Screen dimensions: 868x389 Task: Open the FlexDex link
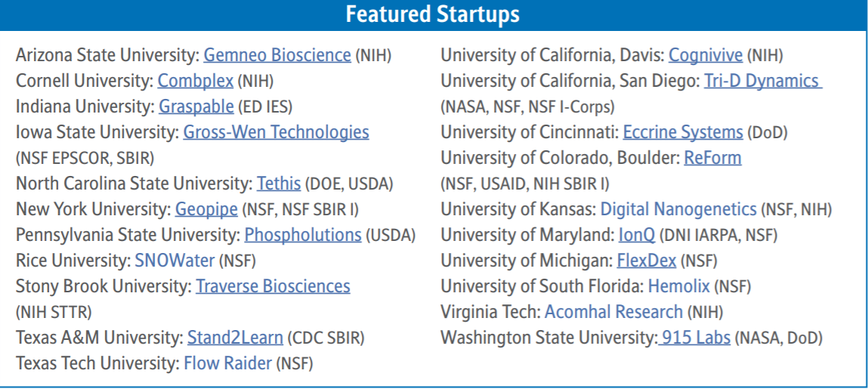pos(647,261)
